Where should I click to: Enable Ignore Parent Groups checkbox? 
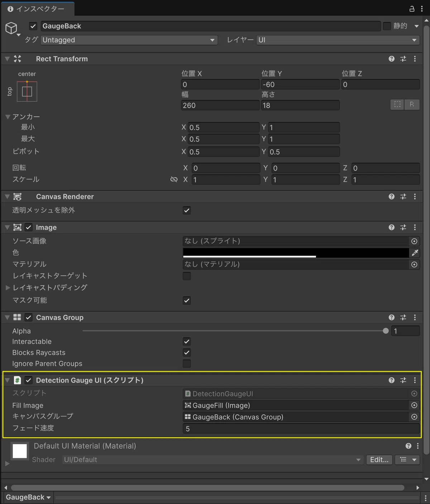tap(187, 364)
